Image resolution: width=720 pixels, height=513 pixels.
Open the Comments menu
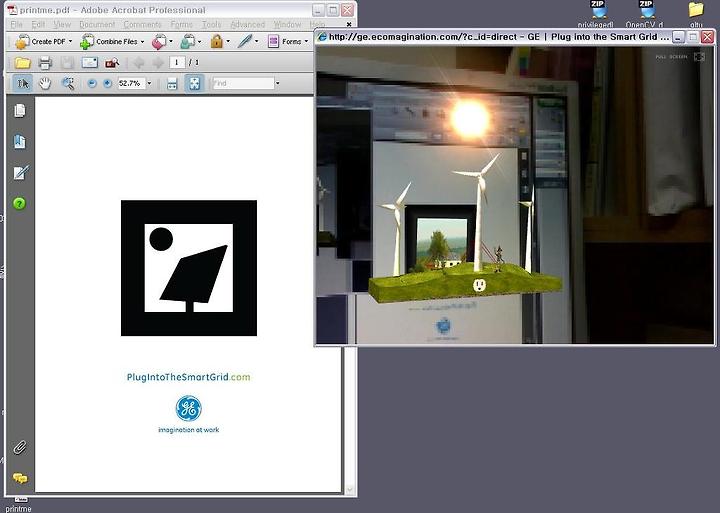(x=142, y=24)
